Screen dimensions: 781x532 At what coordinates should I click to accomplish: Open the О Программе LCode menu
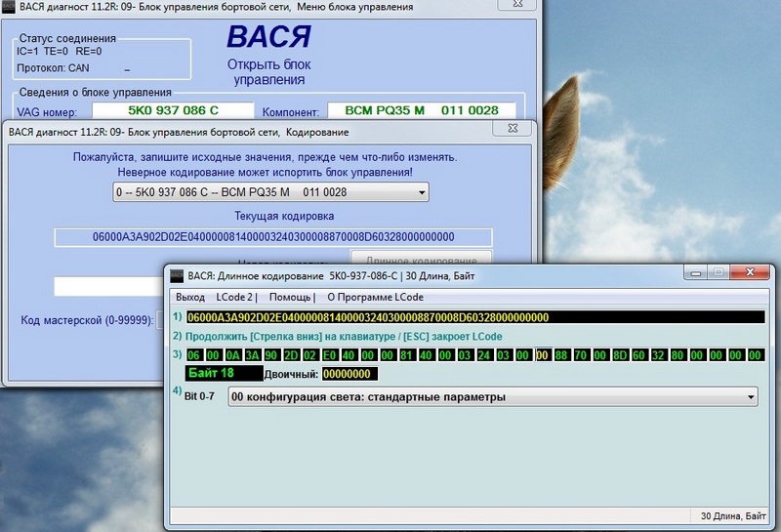pyautogui.click(x=375, y=297)
